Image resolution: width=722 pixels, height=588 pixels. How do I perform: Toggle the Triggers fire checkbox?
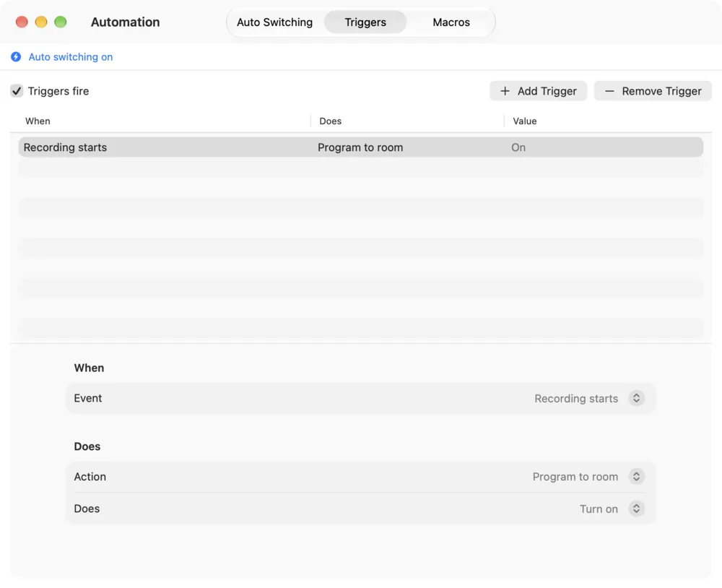(17, 91)
